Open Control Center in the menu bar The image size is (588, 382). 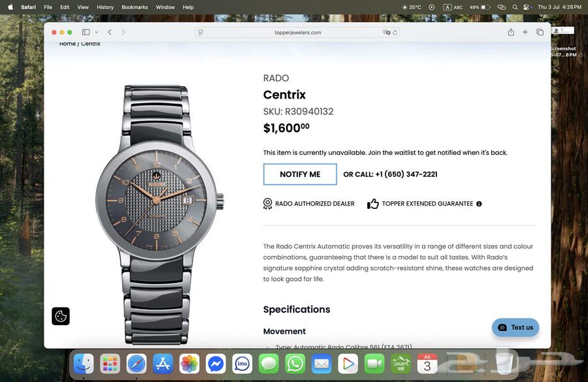pyautogui.click(x=527, y=7)
